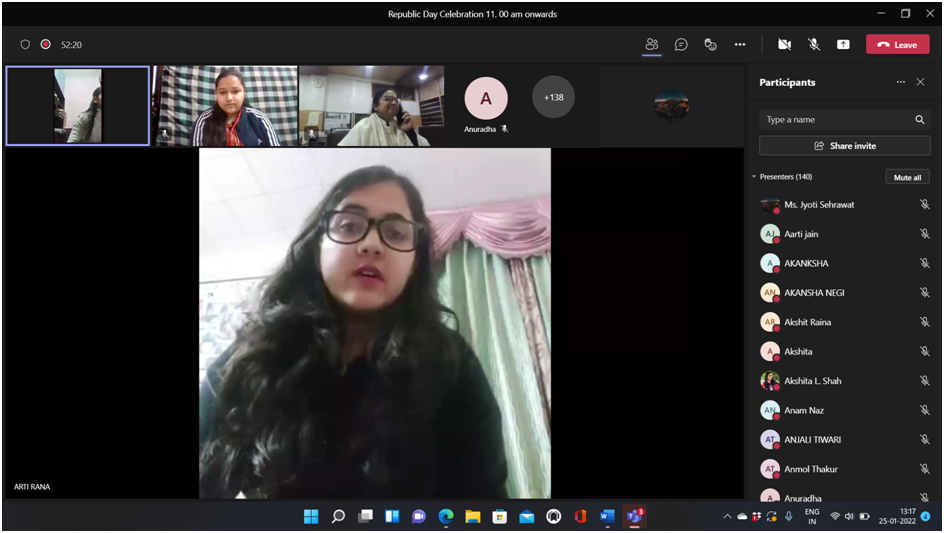Click the Mute all button

907,177
